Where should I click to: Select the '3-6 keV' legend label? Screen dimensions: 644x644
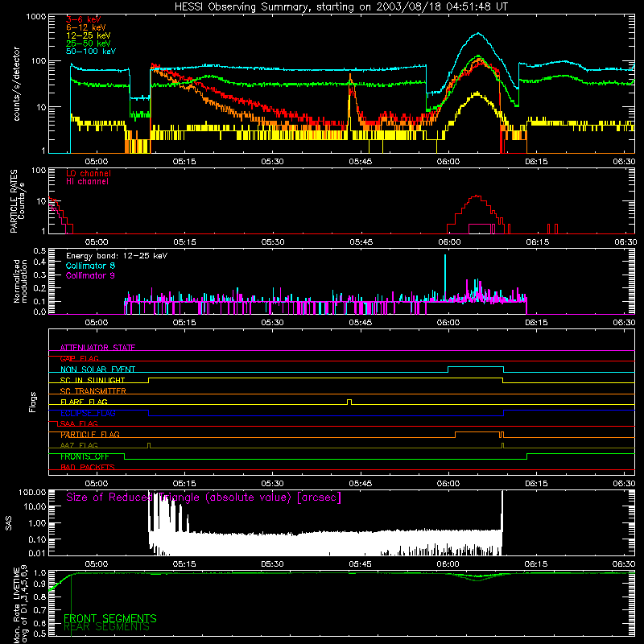[x=84, y=19]
